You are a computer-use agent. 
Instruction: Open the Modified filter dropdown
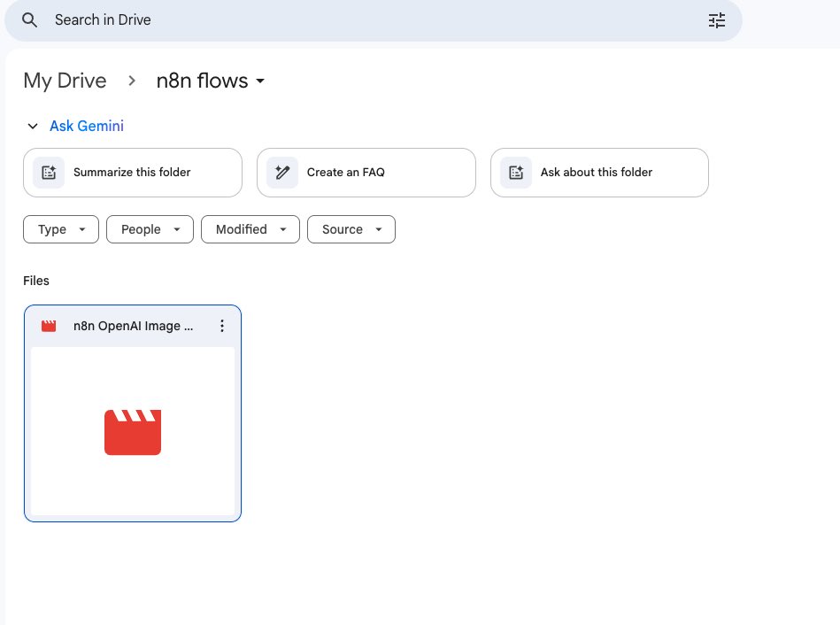(x=250, y=229)
